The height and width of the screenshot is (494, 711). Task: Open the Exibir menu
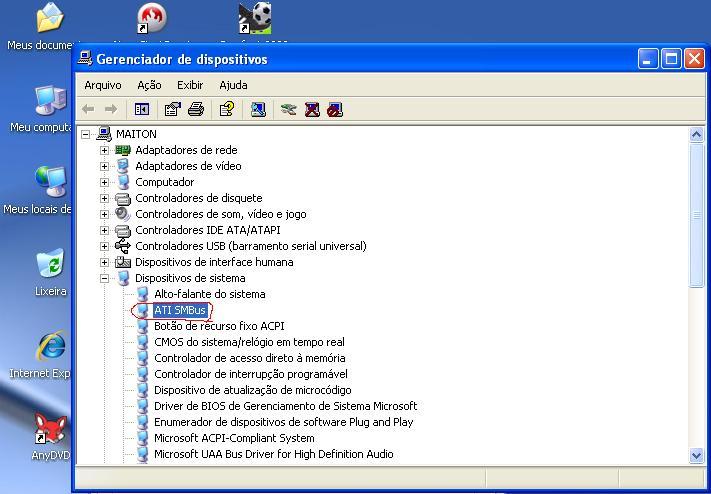point(190,85)
